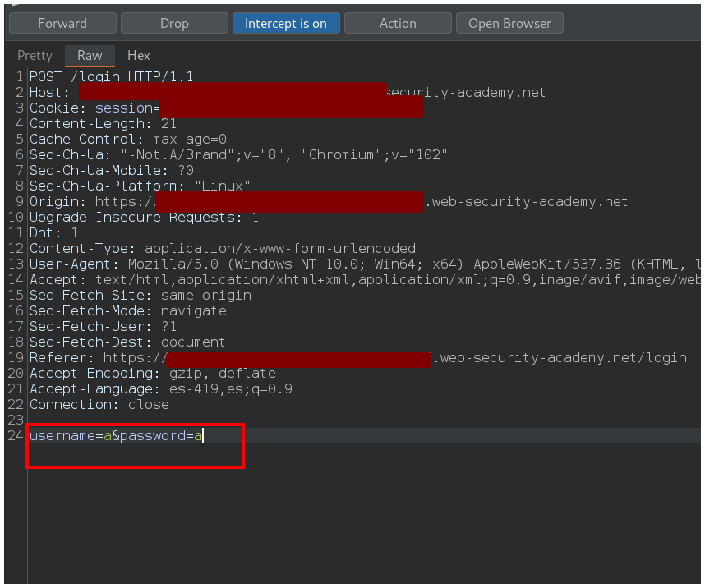Click the Content-Type form-urlencoded header

tap(222, 249)
